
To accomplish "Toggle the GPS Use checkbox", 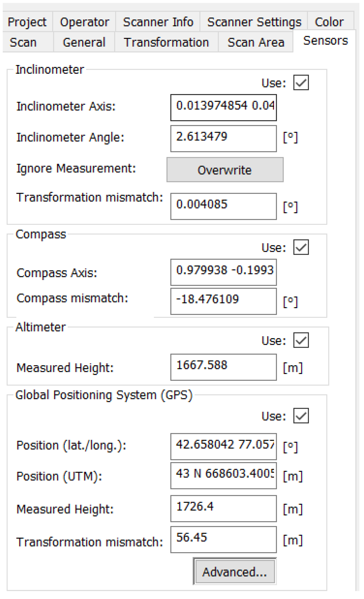I will click(x=301, y=416).
